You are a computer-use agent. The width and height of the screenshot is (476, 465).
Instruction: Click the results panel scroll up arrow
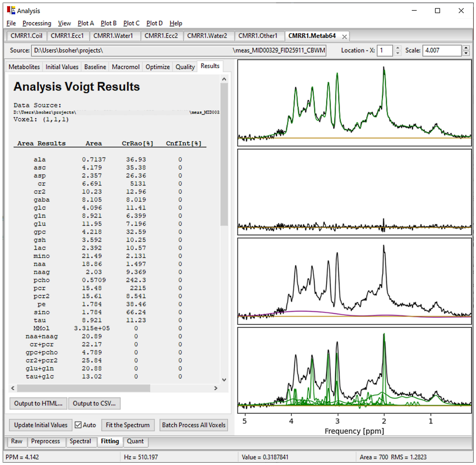click(x=224, y=79)
